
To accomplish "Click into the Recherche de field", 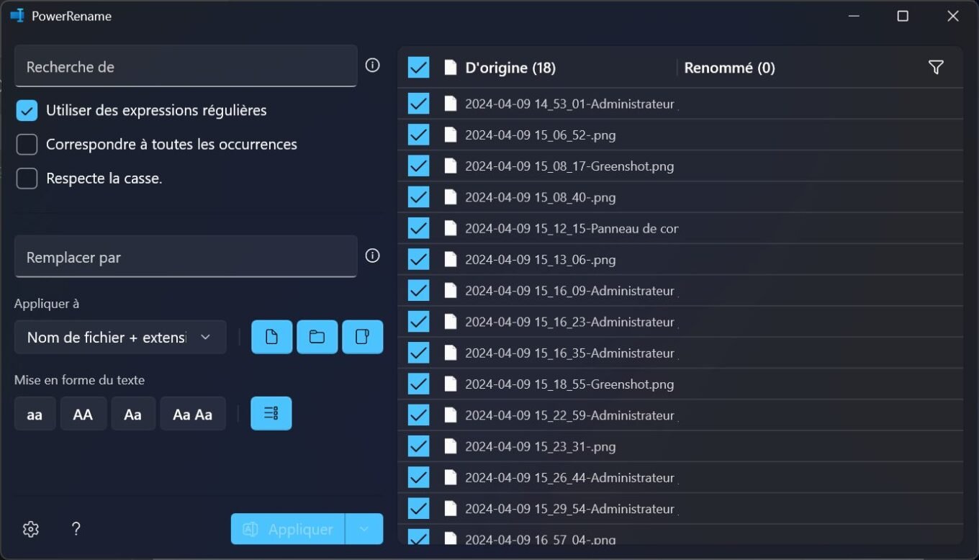I will click(186, 66).
